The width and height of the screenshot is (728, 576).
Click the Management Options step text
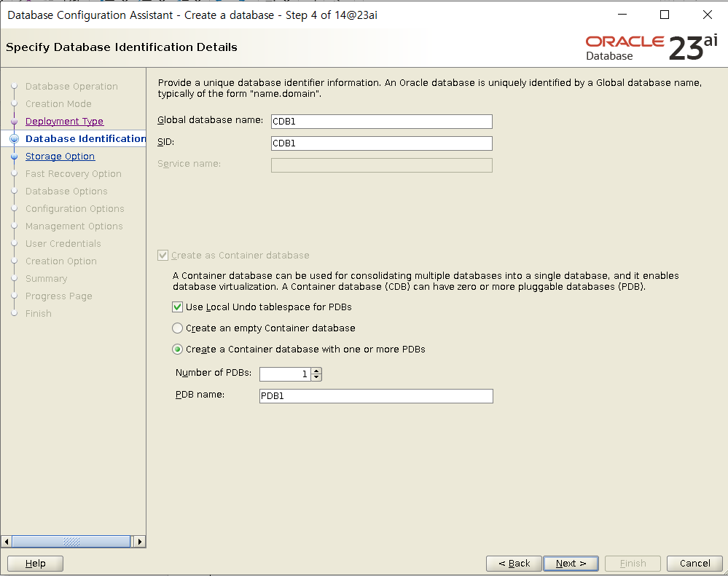pos(74,226)
